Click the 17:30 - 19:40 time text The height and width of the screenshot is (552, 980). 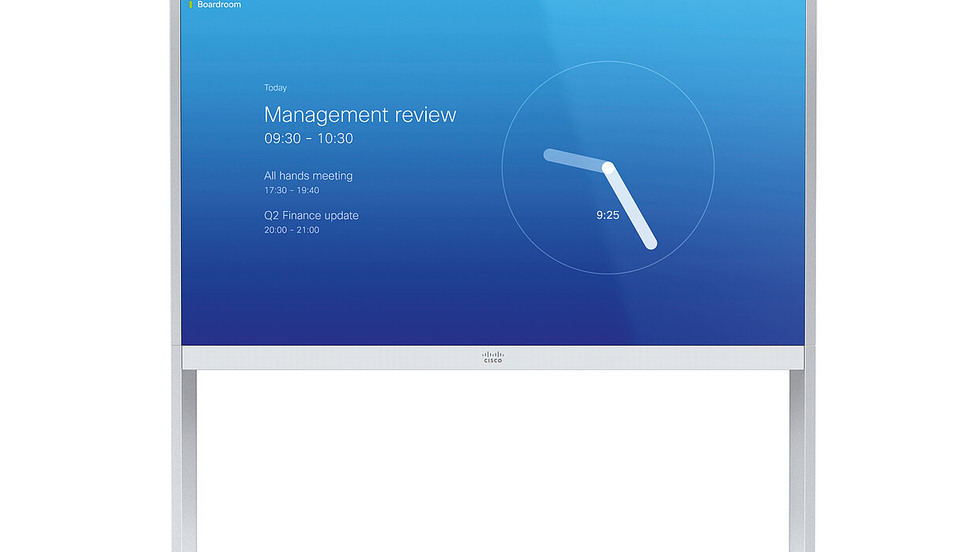292,191
